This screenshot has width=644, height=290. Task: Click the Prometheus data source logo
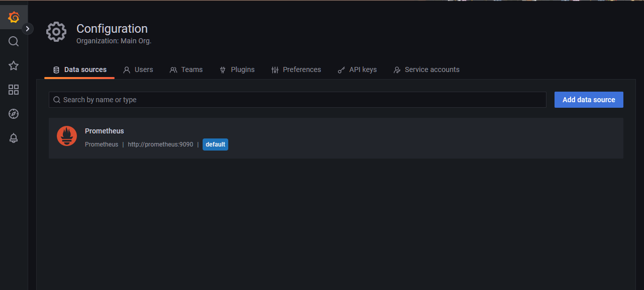tap(67, 136)
